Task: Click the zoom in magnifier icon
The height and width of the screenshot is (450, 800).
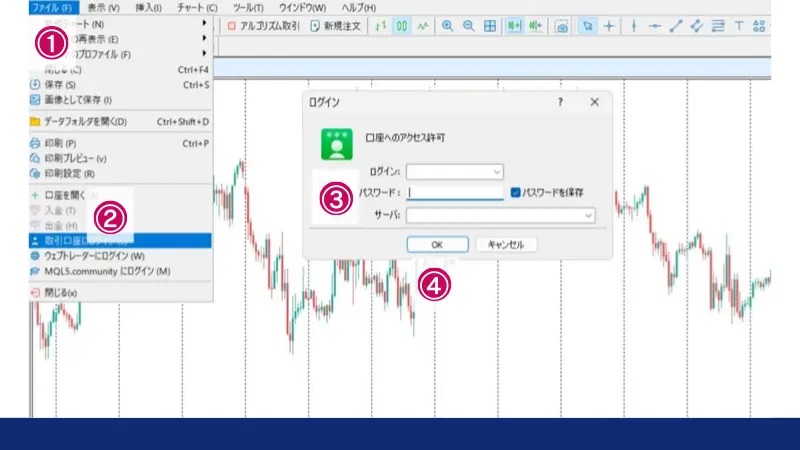Action: [447, 25]
